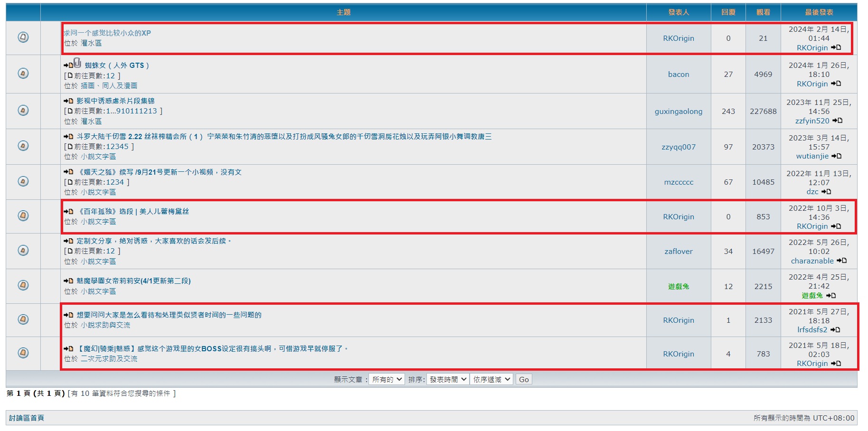868x431 pixels.
Task: Click the 最後發表 column header
Action: (x=819, y=12)
